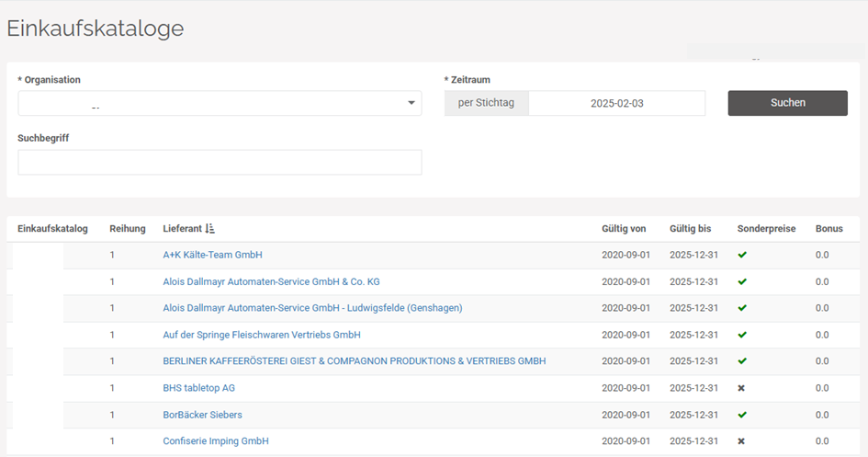
Task: Click Gültig bis date in Confiserie Imping GmbH row
Action: (x=693, y=441)
